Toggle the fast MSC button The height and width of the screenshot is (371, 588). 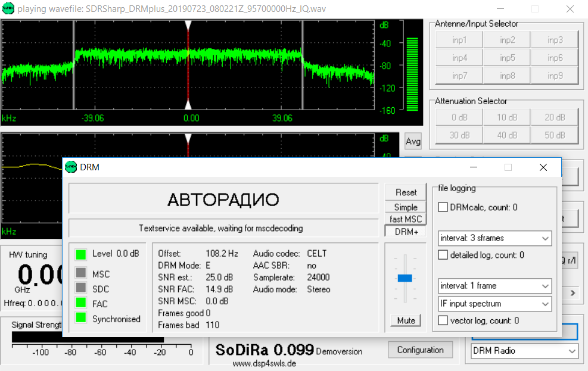406,219
